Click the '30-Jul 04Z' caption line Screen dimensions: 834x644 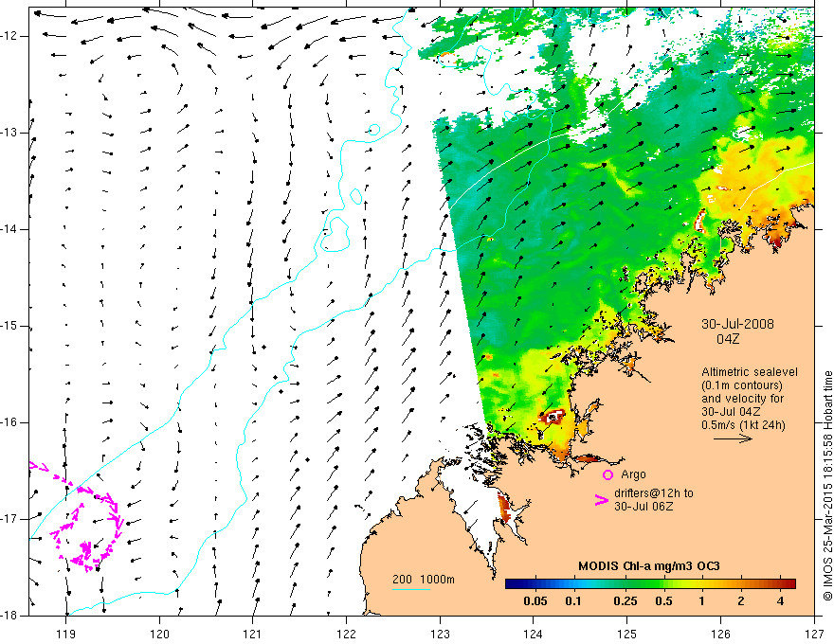[731, 412]
